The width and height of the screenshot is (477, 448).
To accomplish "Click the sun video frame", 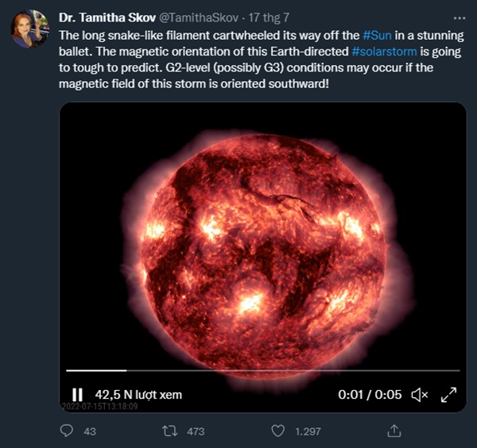I will [262, 238].
